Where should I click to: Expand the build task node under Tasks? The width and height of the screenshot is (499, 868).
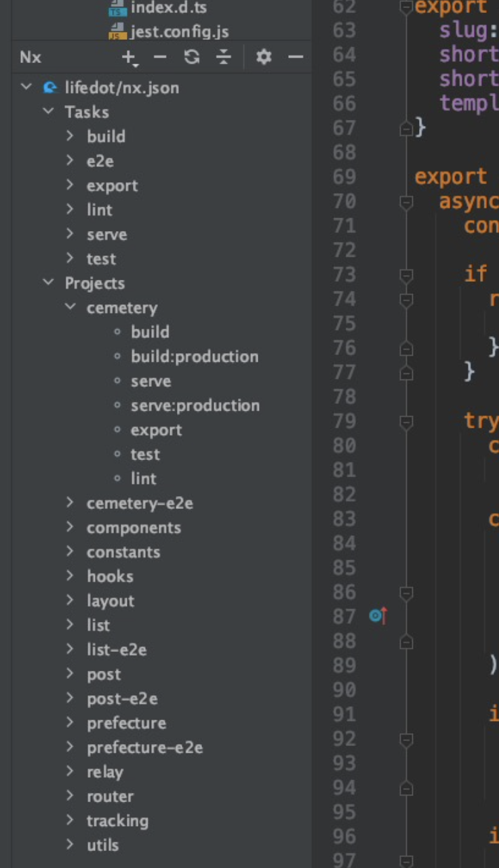(70, 136)
